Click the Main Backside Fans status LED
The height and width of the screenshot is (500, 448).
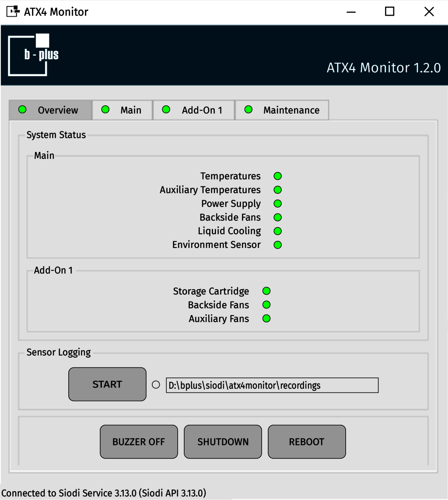278,217
